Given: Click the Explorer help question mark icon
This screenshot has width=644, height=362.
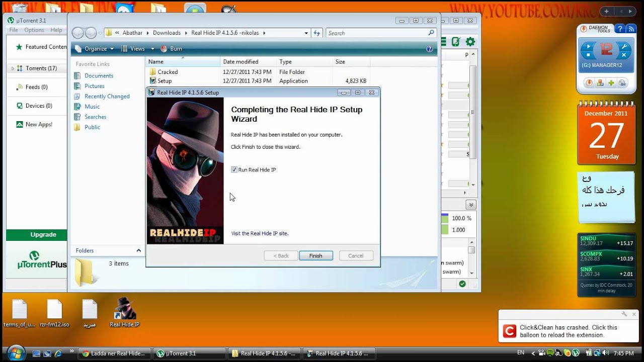Looking at the screenshot, I should point(429,49).
